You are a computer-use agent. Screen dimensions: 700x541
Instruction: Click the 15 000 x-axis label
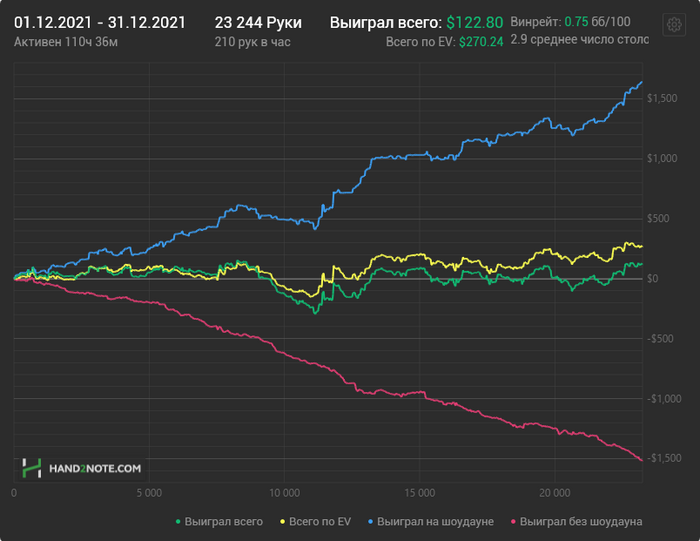[x=420, y=493]
